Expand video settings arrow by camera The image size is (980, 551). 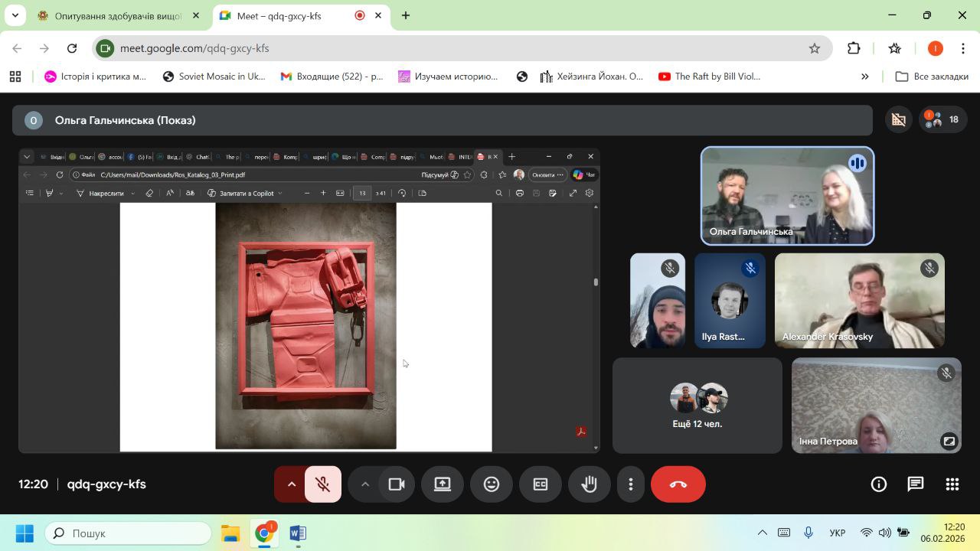coord(365,484)
